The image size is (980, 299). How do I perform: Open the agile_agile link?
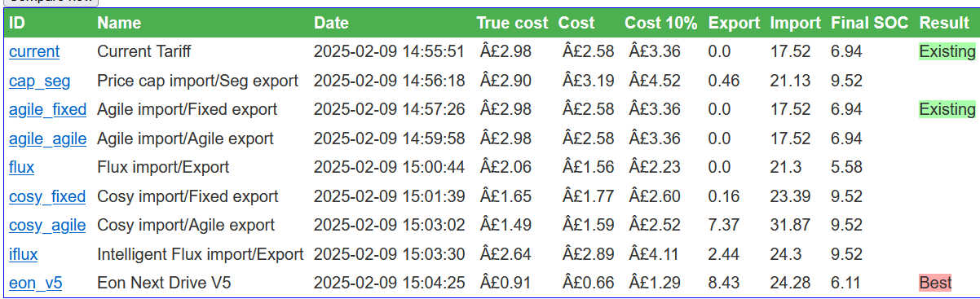click(47, 139)
